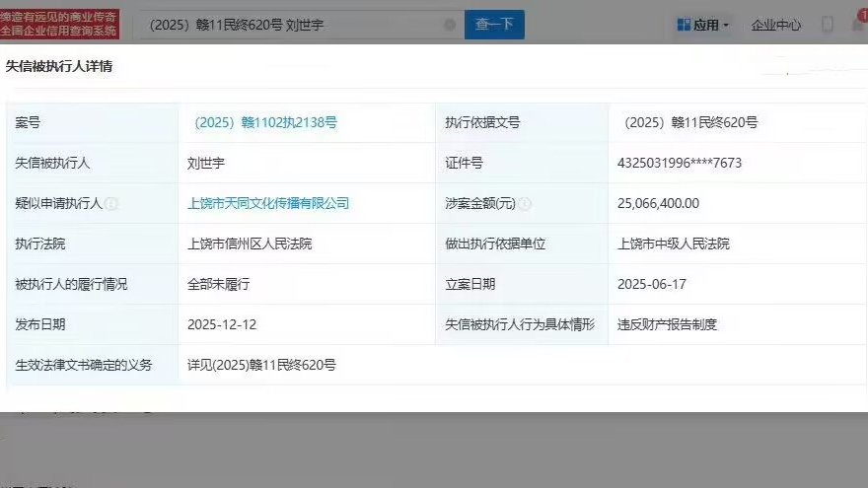Click the site logo banner
The height and width of the screenshot is (488, 868).
point(60,24)
